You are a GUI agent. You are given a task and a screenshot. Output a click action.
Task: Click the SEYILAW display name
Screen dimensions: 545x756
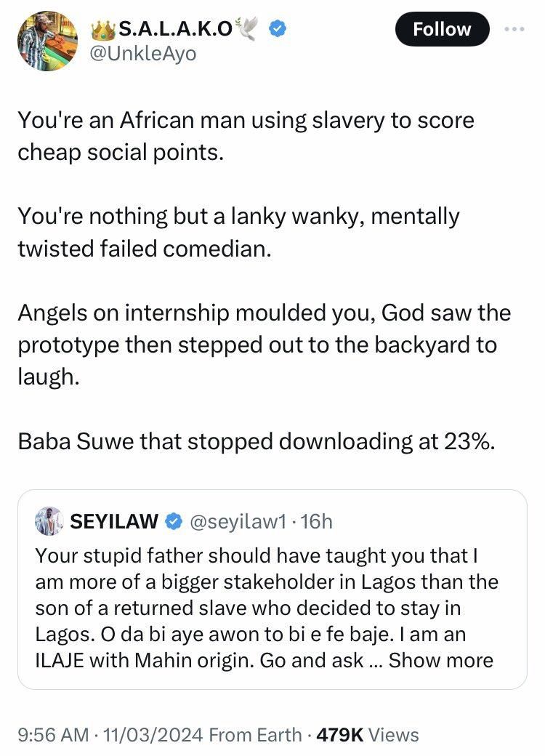tap(116, 520)
